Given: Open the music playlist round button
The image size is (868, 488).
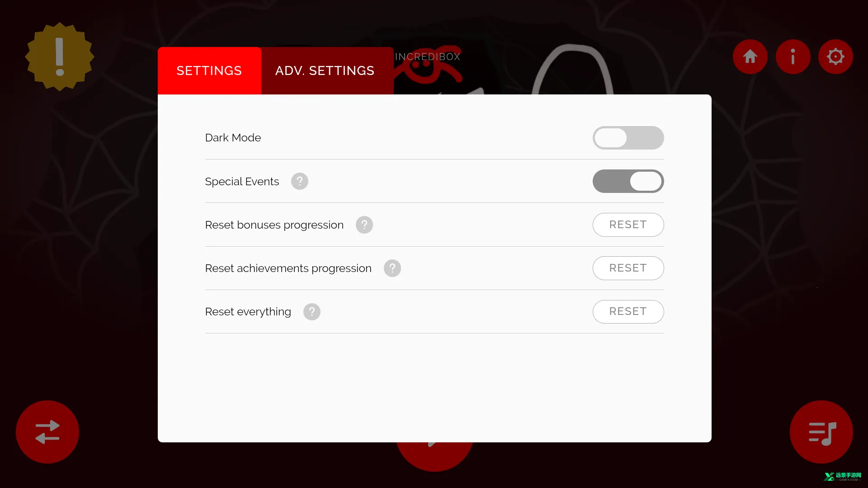Looking at the screenshot, I should (821, 432).
